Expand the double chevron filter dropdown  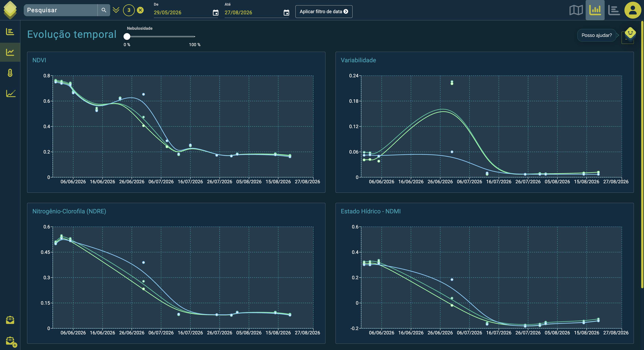click(116, 10)
